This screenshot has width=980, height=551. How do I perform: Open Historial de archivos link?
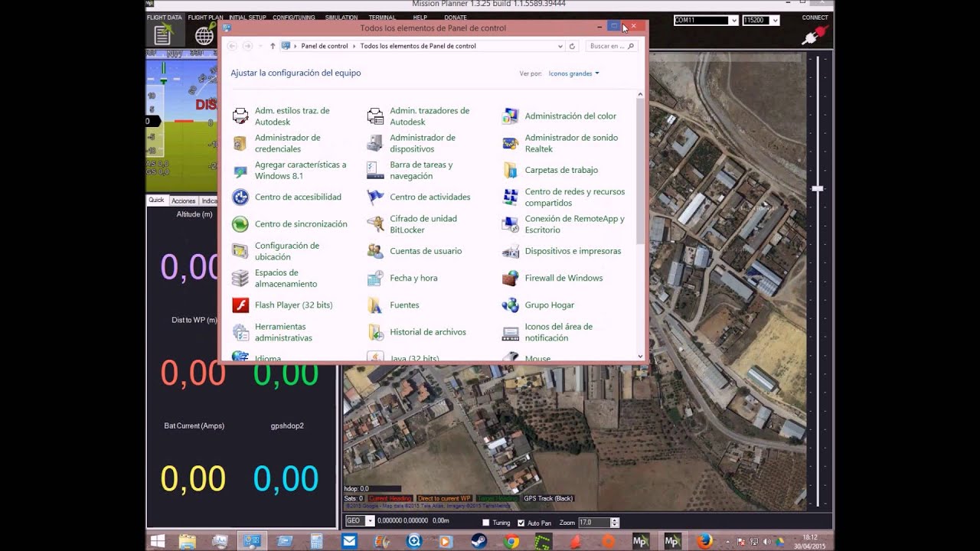click(428, 332)
